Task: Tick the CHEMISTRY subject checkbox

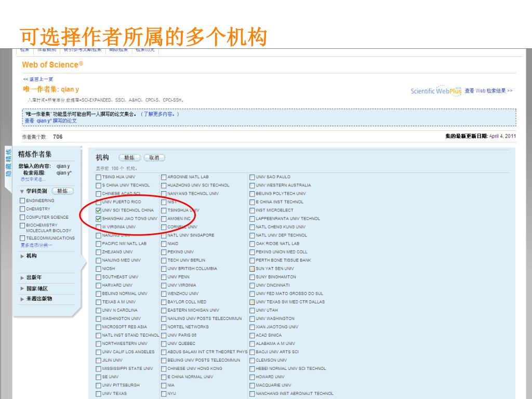Action: click(x=22, y=209)
